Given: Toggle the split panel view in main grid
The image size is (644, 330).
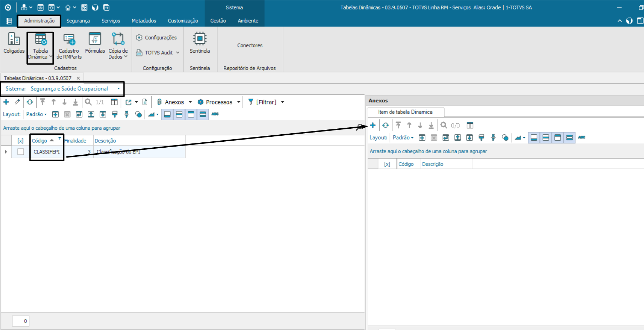Looking at the screenshot, I should pyautogui.click(x=179, y=114).
